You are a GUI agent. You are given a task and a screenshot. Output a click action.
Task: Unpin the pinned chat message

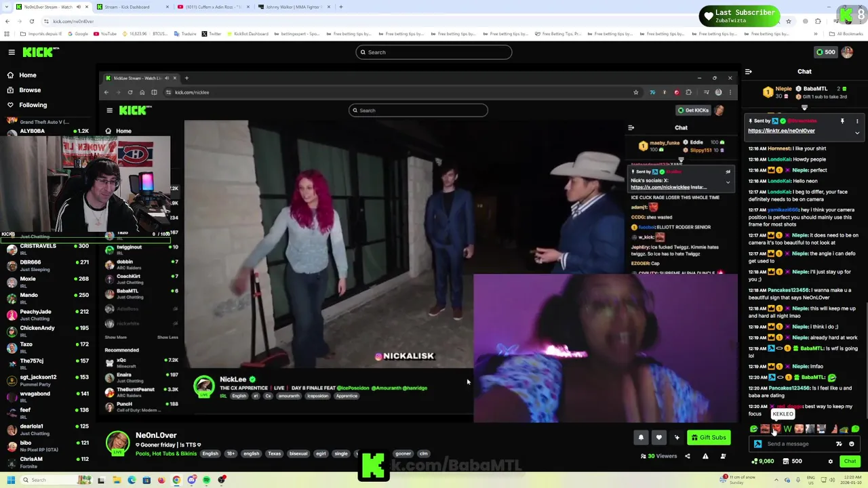point(842,121)
